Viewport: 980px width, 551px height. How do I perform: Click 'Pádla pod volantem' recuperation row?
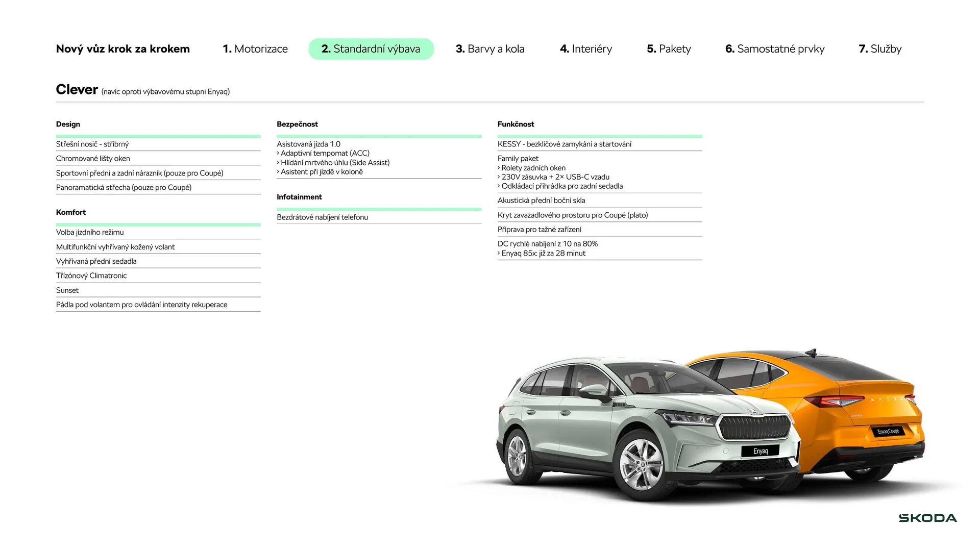pos(158,305)
